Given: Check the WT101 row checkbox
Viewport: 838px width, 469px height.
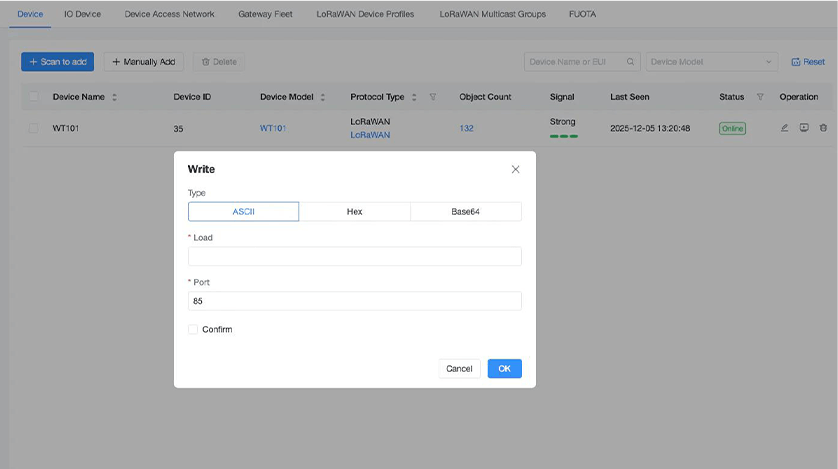Looking at the screenshot, I should tap(34, 128).
